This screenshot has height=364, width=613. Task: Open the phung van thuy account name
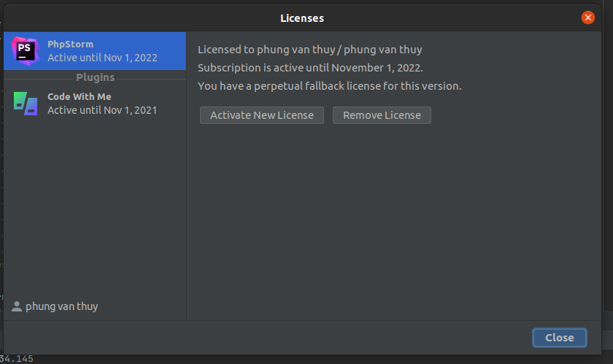point(62,306)
